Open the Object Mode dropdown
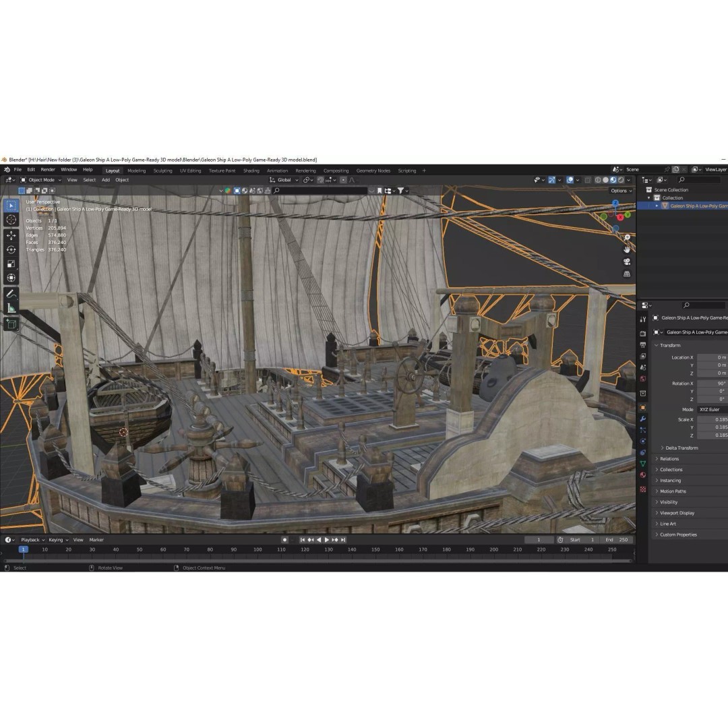The image size is (728, 728). tap(41, 180)
